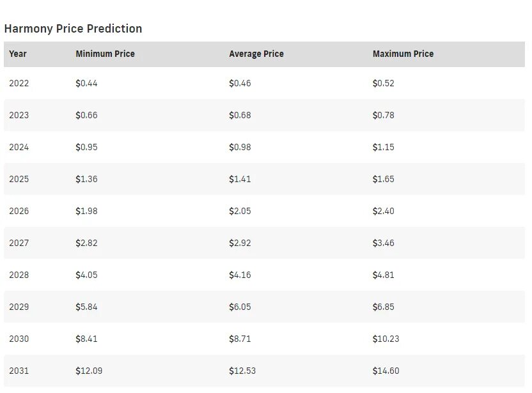Click the Harmony Price Prediction heading
Viewport: 532px width, 393px height.
pyautogui.click(x=73, y=29)
